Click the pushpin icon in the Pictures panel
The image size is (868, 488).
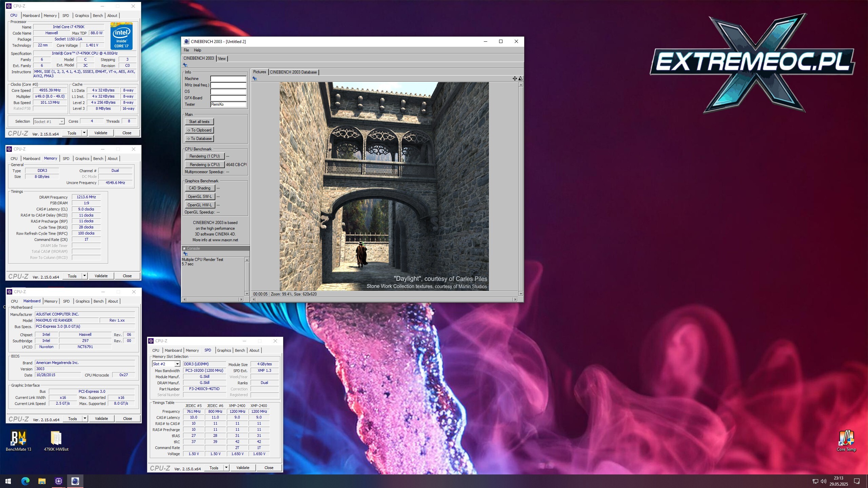click(255, 79)
